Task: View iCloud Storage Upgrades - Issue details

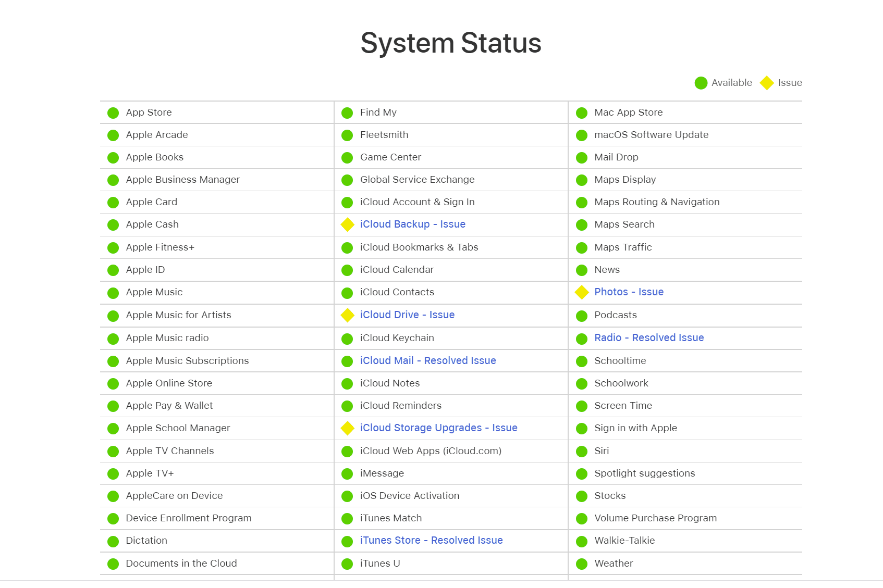Action: point(438,428)
